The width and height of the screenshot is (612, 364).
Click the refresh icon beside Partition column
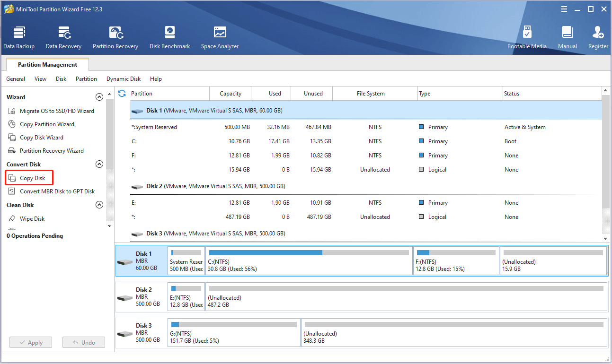point(122,93)
